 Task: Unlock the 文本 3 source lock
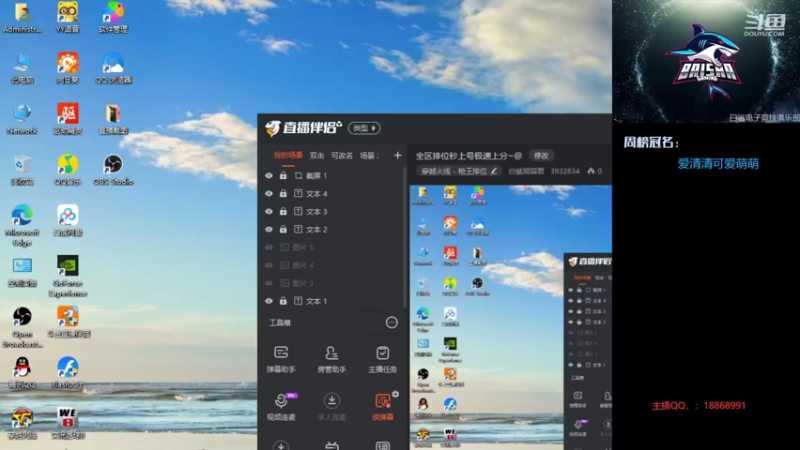tap(283, 211)
